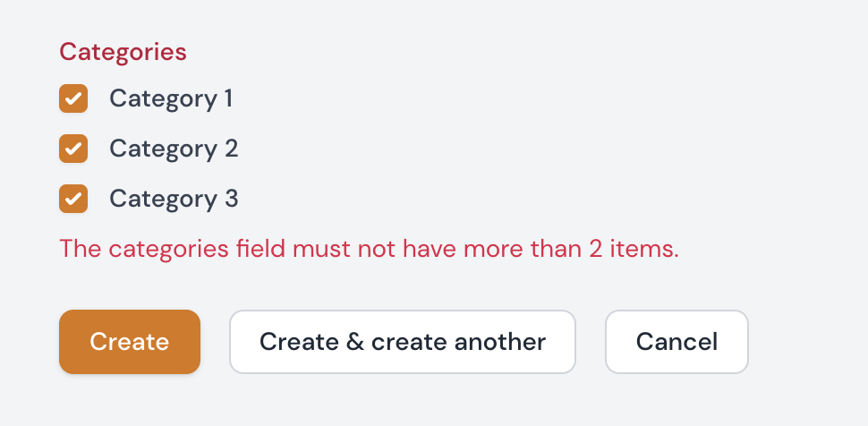Click the "Category 2" label text
Viewport: 868px width, 426px height.
coord(174,149)
